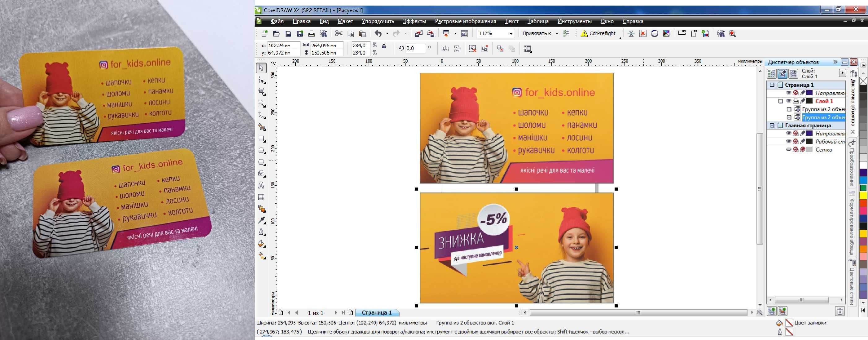Click the Undo arrow
Image resolution: width=868 pixels, height=340 pixels.
click(378, 33)
